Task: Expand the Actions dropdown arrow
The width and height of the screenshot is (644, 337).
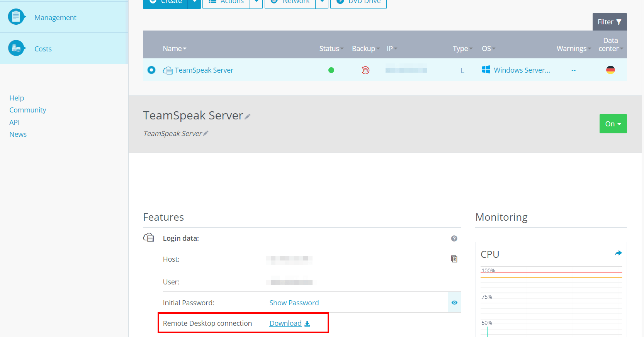Action: click(x=256, y=2)
